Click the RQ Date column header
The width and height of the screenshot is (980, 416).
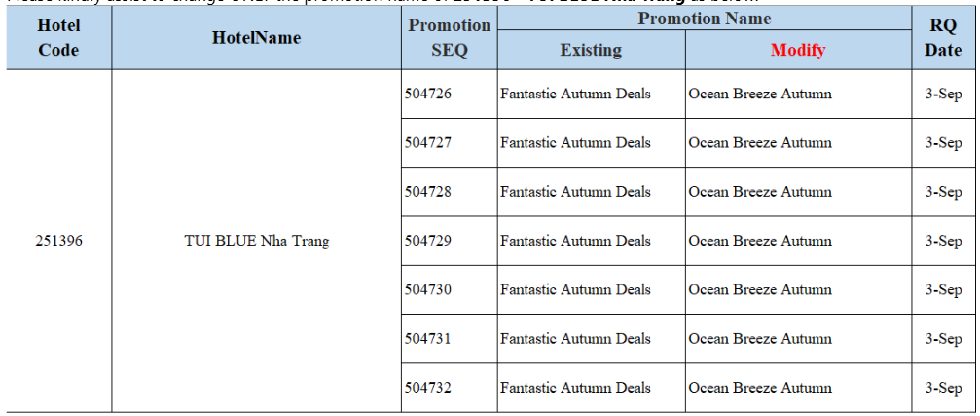click(942, 38)
